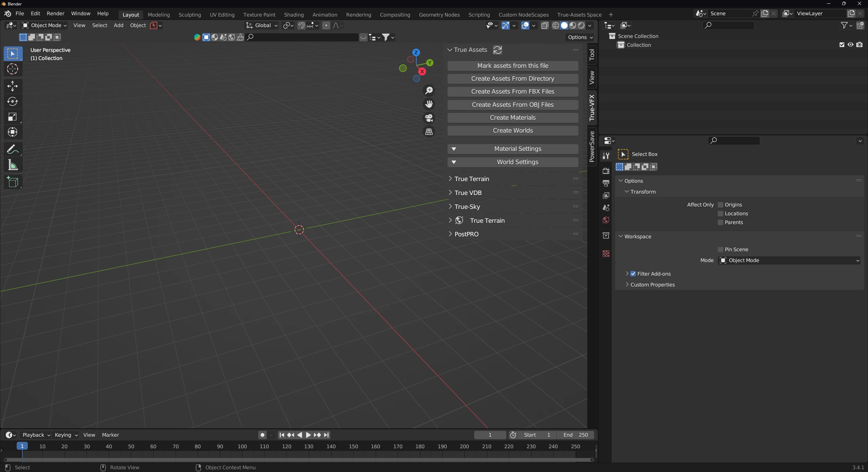The image size is (868, 472).
Task: Open the Render menu
Action: coord(55,14)
